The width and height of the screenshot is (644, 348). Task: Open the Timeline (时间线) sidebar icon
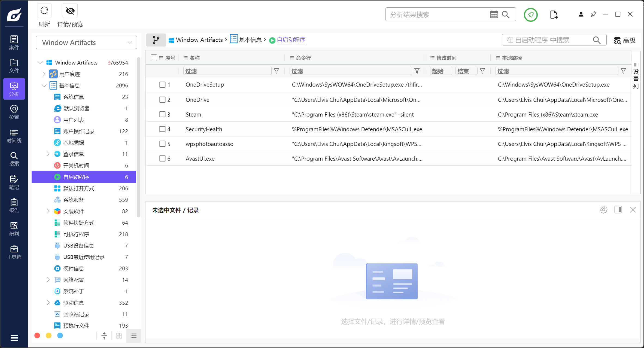(14, 136)
